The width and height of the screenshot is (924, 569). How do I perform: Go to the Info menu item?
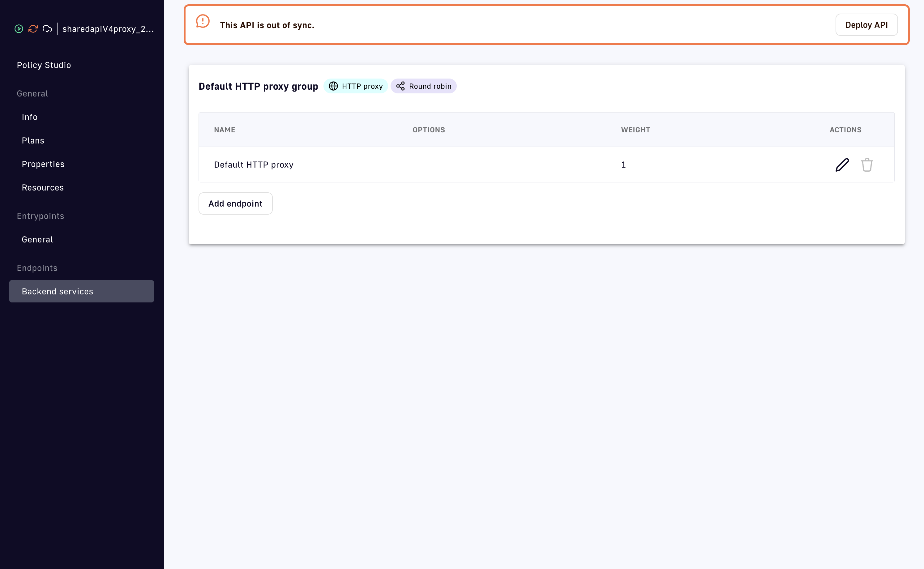(30, 117)
